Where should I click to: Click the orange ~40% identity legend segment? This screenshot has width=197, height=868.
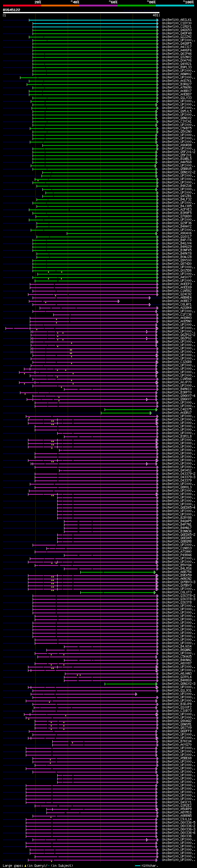(x=60, y=6)
